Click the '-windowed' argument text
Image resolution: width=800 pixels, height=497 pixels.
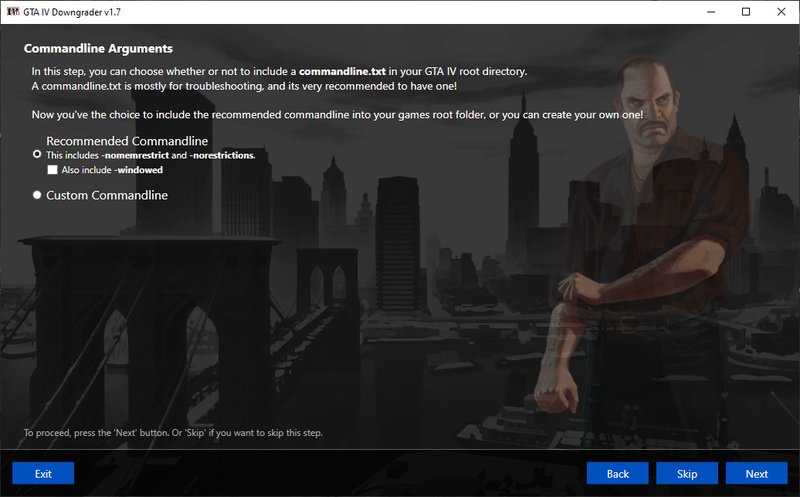pyautogui.click(x=138, y=170)
